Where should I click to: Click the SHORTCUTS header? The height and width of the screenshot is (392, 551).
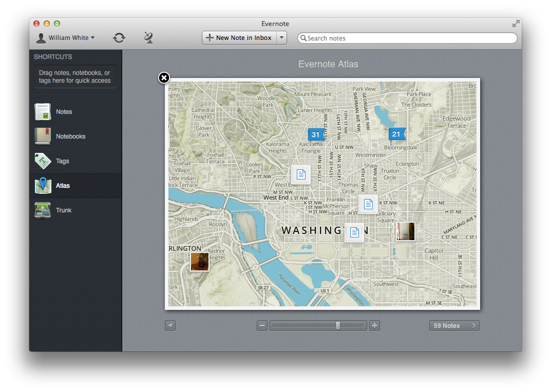click(x=53, y=57)
